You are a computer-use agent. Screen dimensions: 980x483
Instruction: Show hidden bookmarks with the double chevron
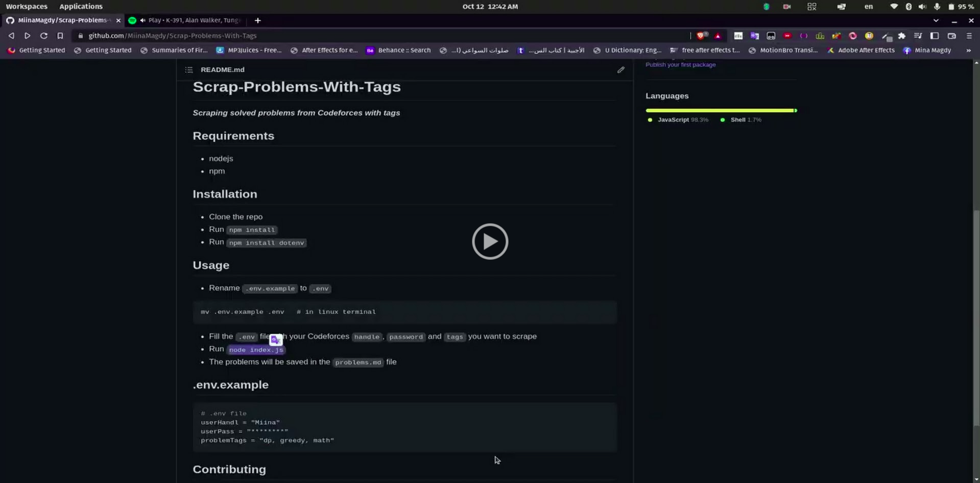969,50
